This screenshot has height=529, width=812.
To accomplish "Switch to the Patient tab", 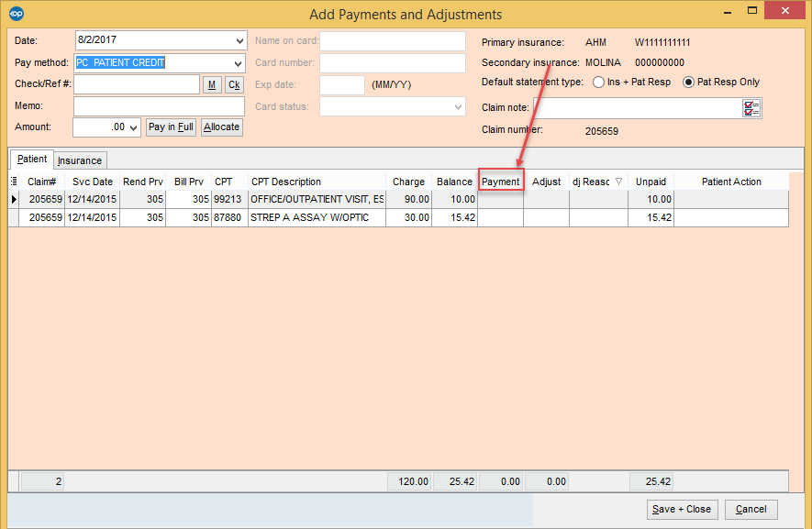I will pos(31,159).
